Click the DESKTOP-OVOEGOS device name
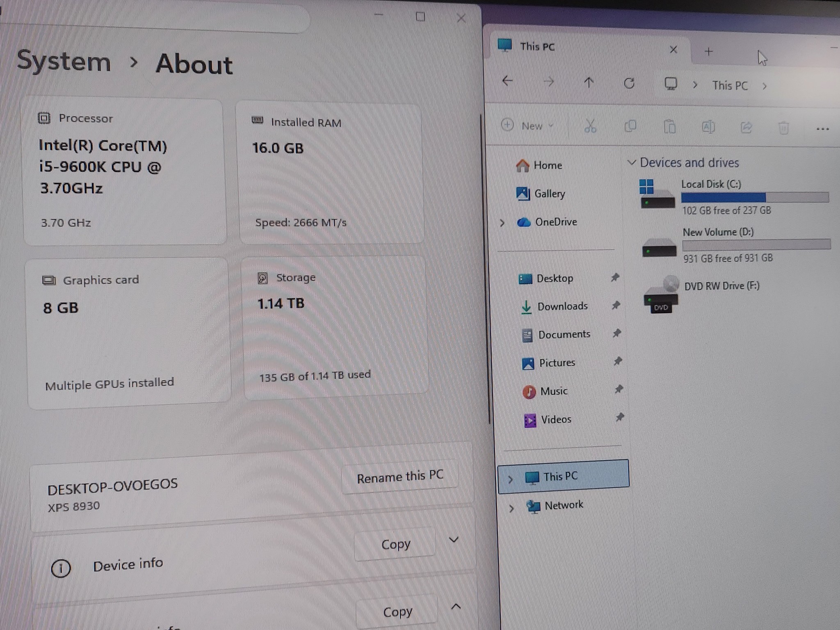 tap(112, 486)
